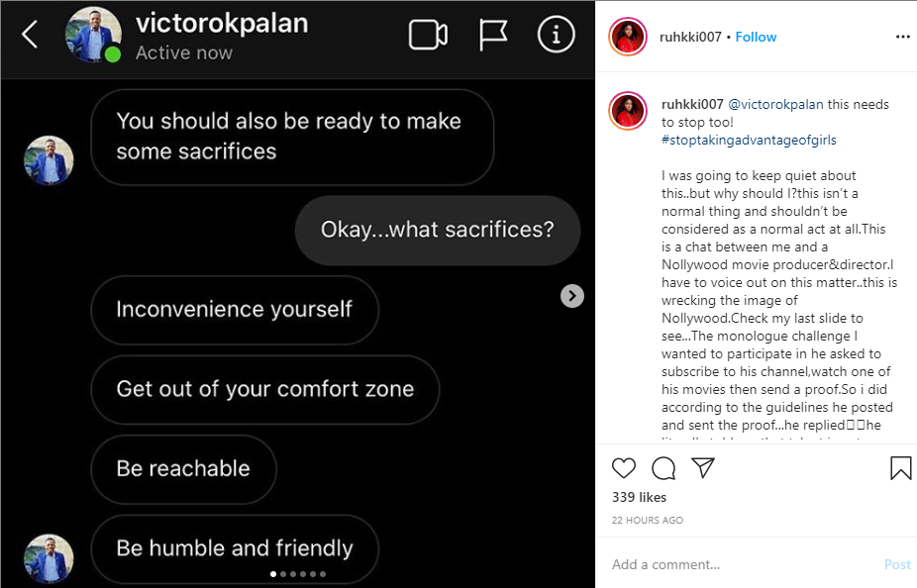Start video call with camera icon
The height and width of the screenshot is (588, 917).
point(429,36)
